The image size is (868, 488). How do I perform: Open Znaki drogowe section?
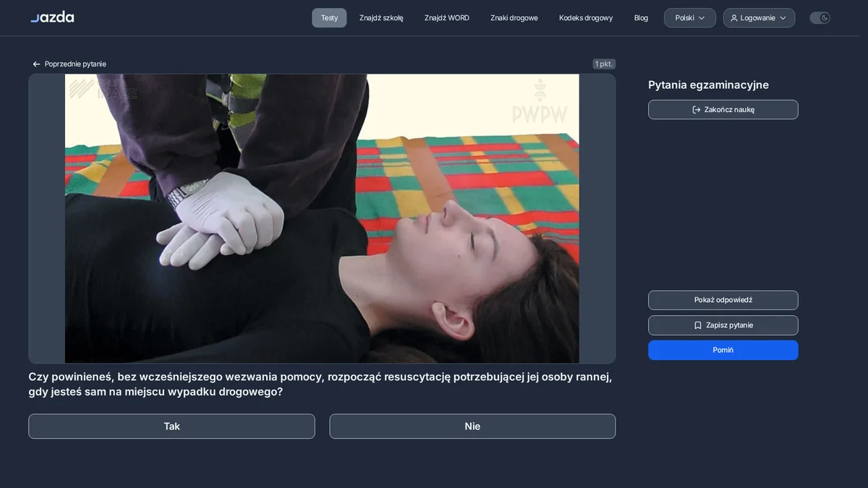coord(514,18)
